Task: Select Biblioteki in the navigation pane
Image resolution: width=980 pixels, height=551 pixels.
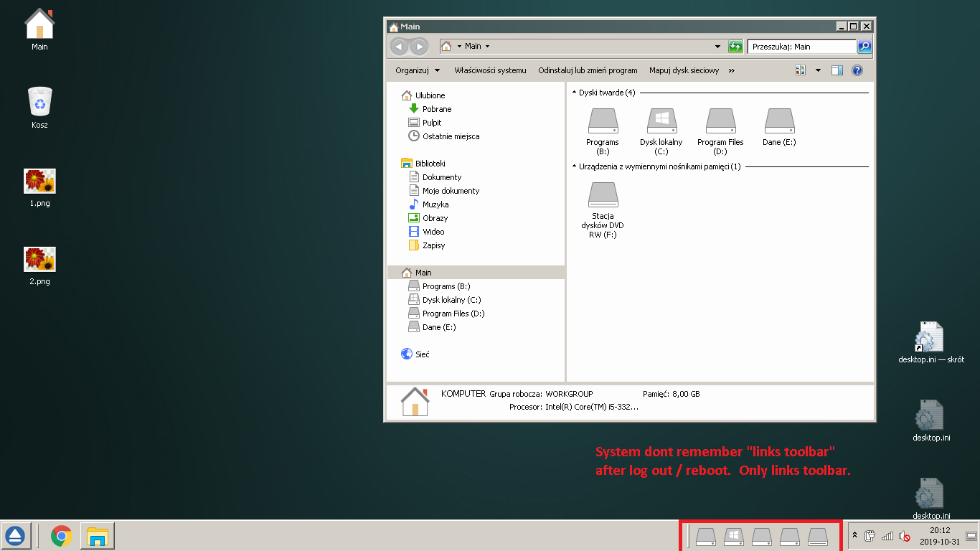Action: 430,164
